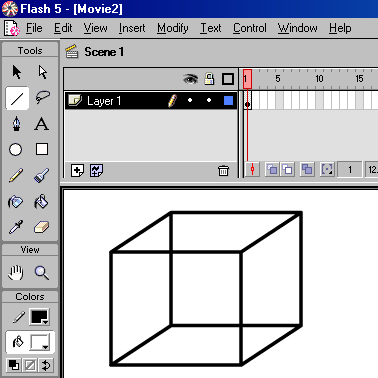Toggle Onion Skin button

pos(272,170)
